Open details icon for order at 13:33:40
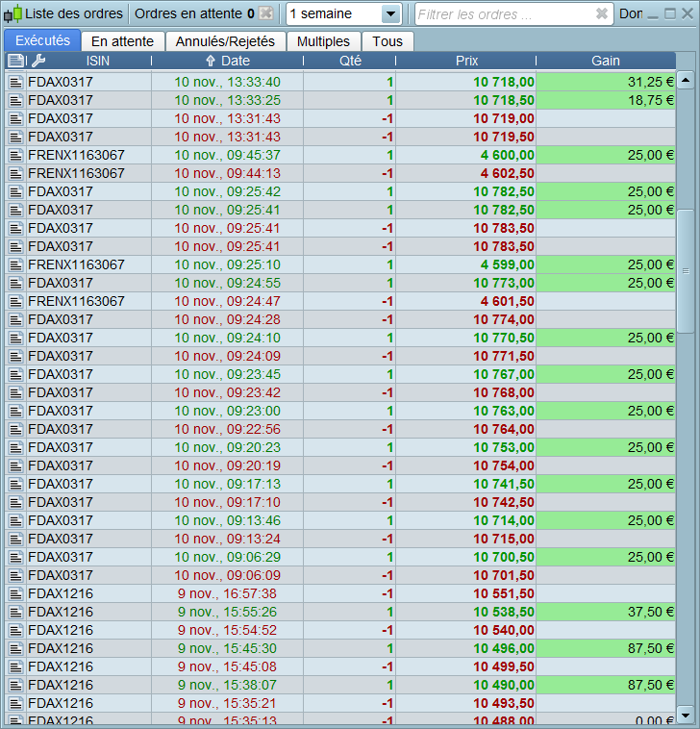Image resolution: width=700 pixels, height=729 pixels. [15, 83]
